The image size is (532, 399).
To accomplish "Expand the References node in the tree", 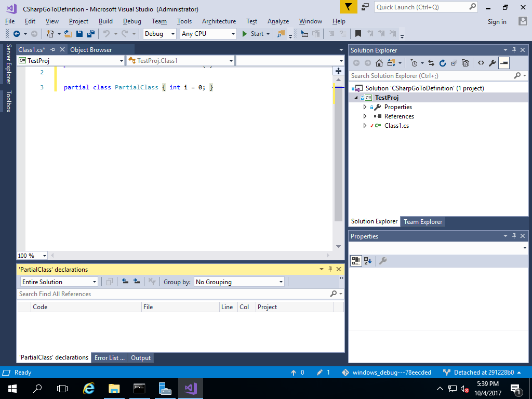I will tap(365, 116).
